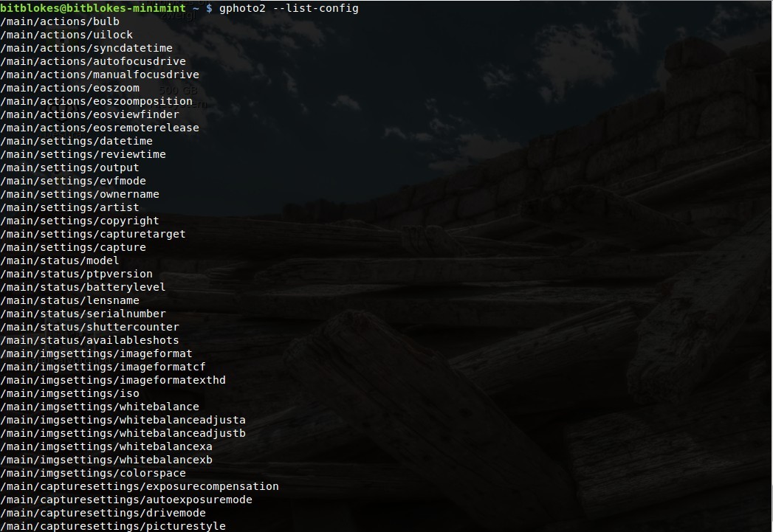Select /main/status/serialnumber entry
The height and width of the screenshot is (532, 773).
coord(83,314)
